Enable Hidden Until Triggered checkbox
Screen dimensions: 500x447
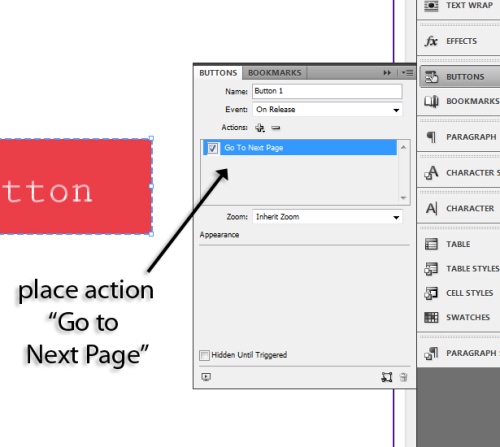click(x=204, y=355)
